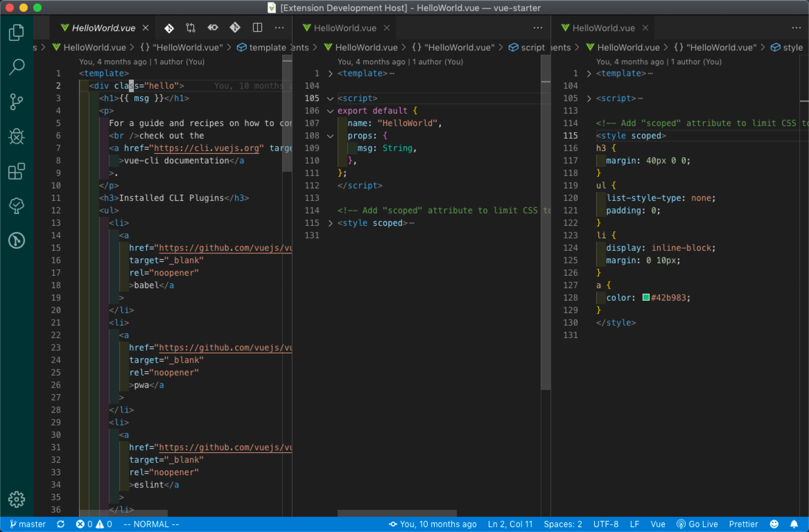Viewport: 809px width, 532px height.
Task: Click script breadcrumb in middle editor
Action: pos(527,47)
